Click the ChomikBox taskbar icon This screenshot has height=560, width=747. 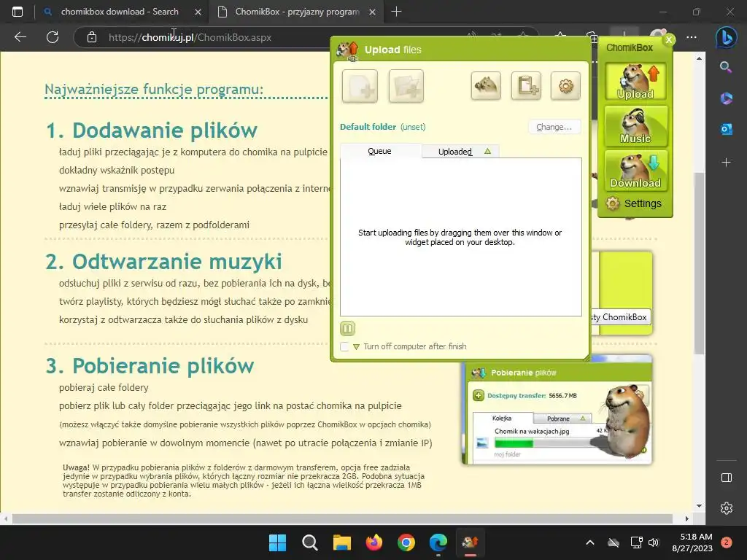[x=471, y=542]
